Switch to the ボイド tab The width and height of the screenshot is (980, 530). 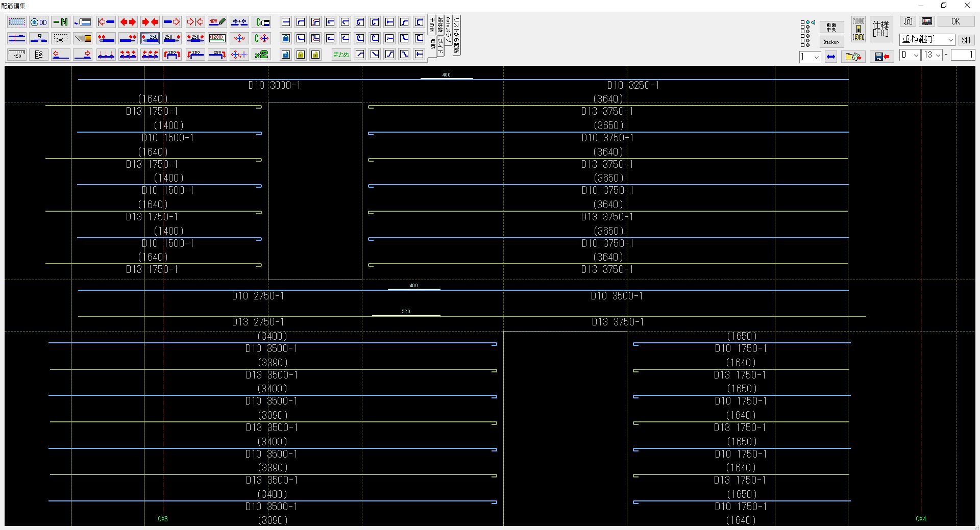pos(440,46)
